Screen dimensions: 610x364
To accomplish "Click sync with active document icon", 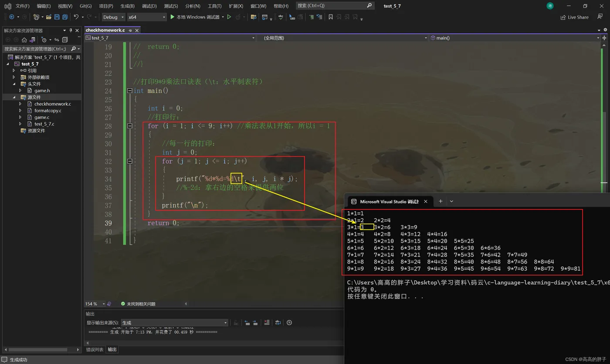I will click(57, 40).
